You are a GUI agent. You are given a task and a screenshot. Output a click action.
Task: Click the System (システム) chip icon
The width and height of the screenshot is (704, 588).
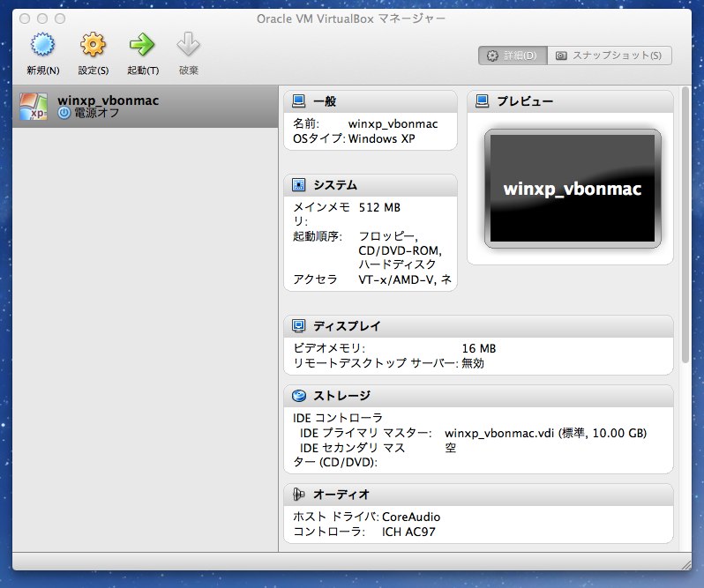pos(298,185)
